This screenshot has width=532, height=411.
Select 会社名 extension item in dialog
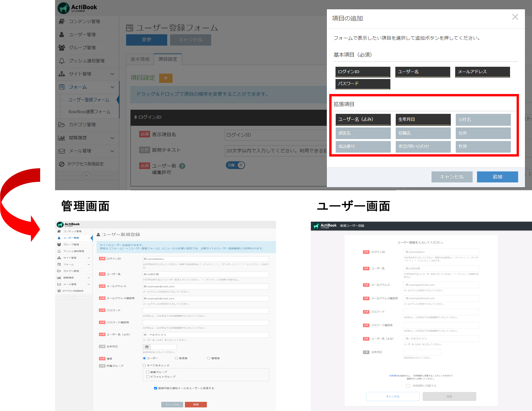pyautogui.click(x=483, y=120)
